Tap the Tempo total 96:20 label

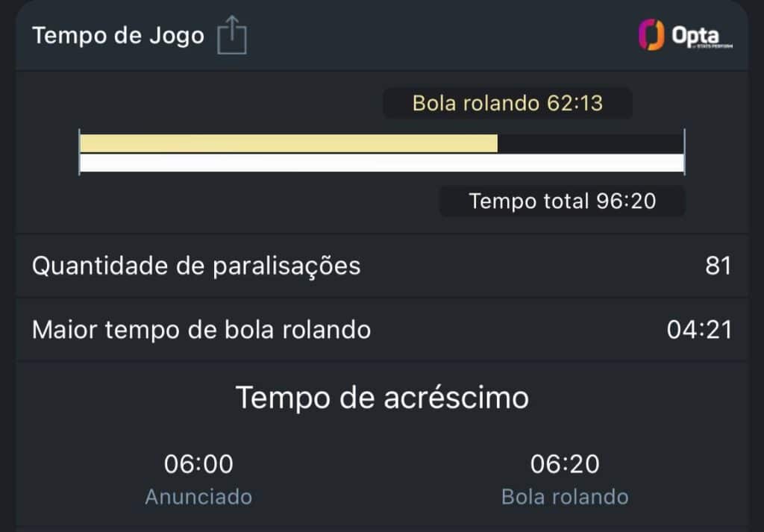562,201
